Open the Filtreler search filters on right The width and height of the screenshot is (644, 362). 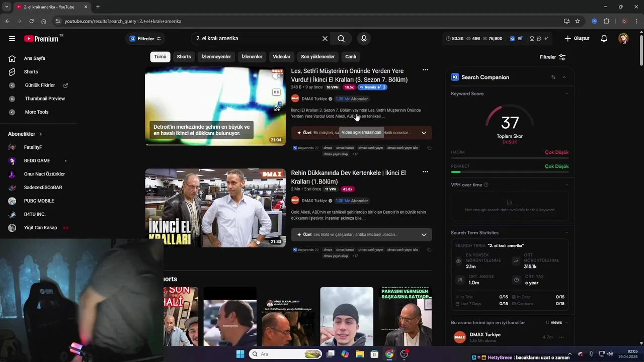click(x=553, y=57)
